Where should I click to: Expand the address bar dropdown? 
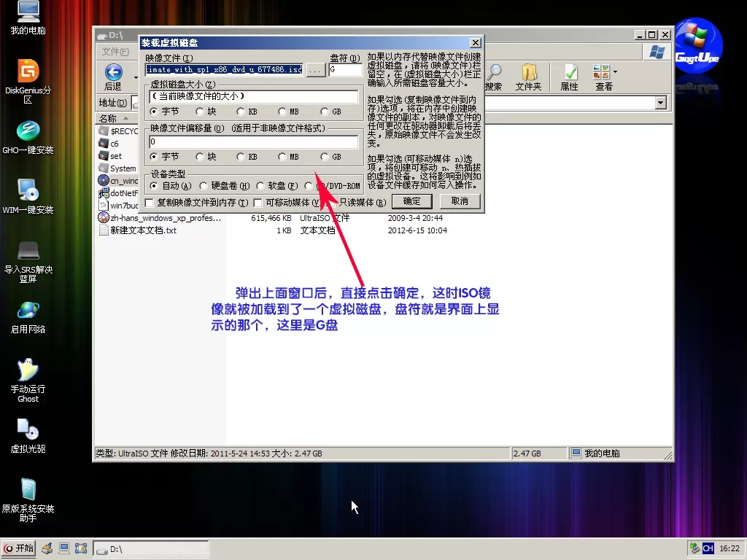(661, 103)
